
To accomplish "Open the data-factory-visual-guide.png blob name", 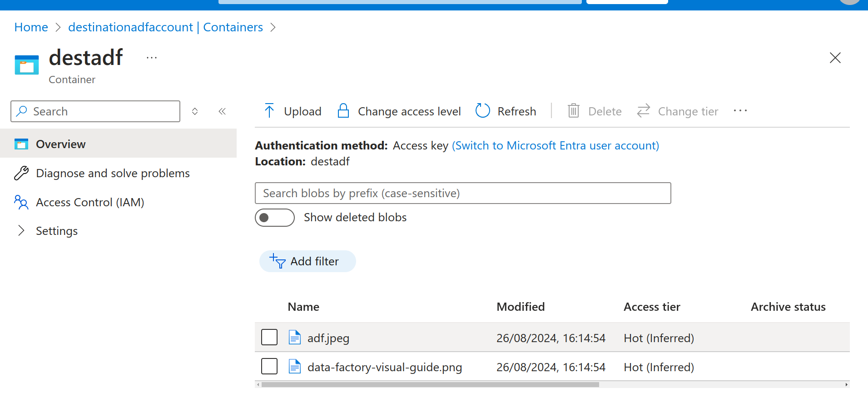I will pos(385,367).
